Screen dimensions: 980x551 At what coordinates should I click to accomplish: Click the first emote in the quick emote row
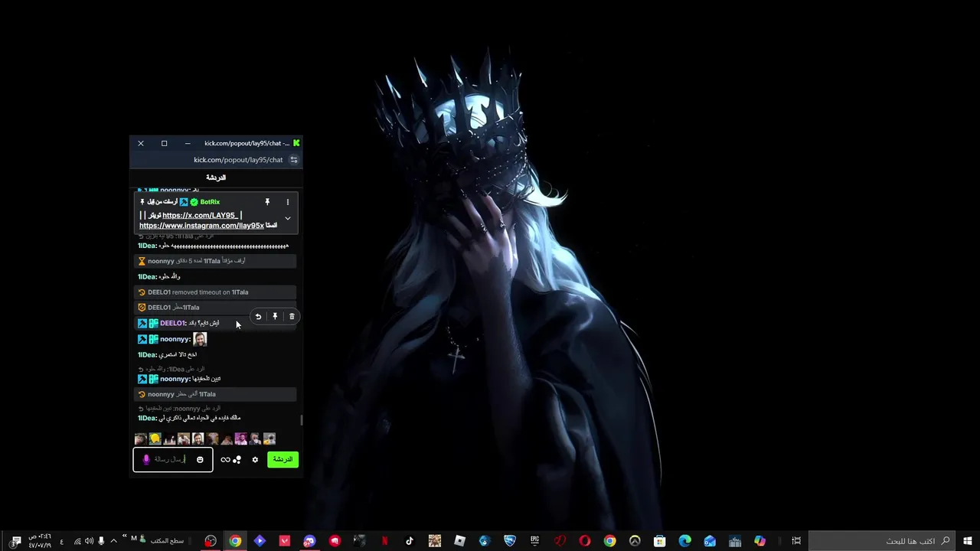pyautogui.click(x=140, y=439)
